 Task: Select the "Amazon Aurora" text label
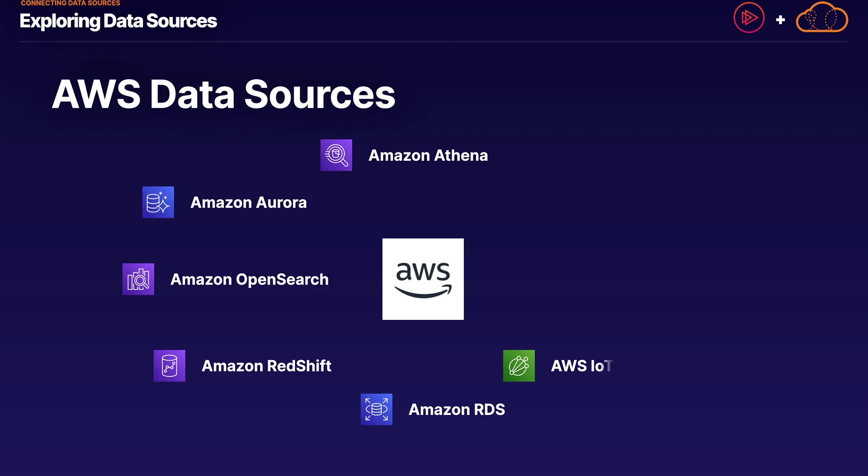[248, 203]
